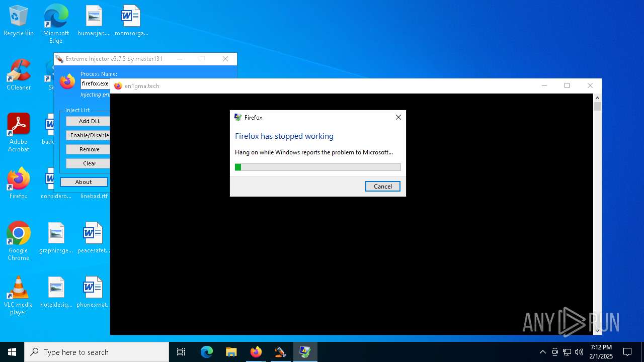Click the Firefox process icon in Extreme Injector
Image resolution: width=644 pixels, height=362 pixels.
[x=67, y=81]
